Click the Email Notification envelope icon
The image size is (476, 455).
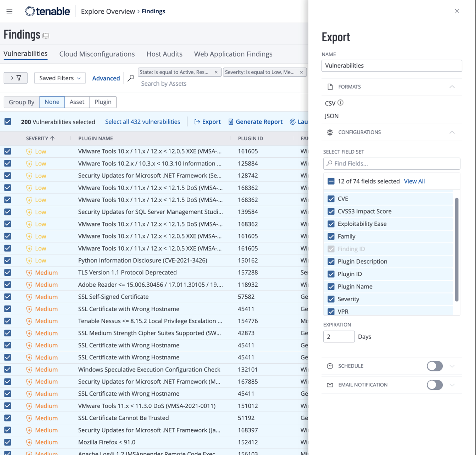coord(330,385)
